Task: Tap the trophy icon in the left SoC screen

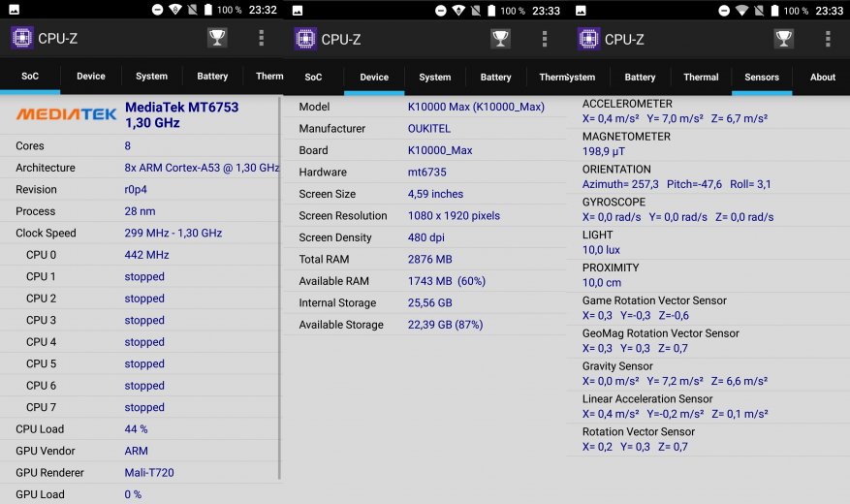Action: click(x=217, y=38)
